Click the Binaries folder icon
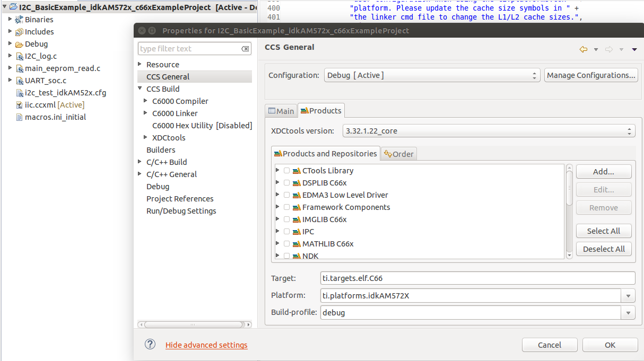 click(19, 20)
